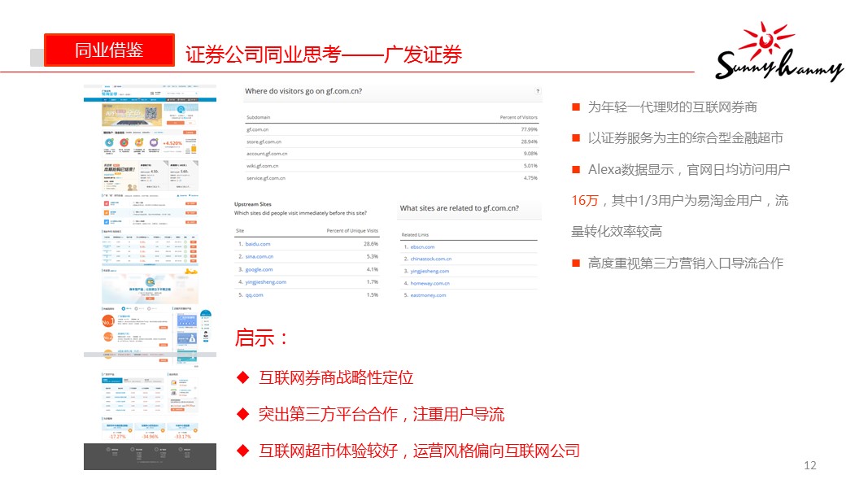Click the 77.99% visitor percentage value
868x488 pixels.
click(x=530, y=129)
